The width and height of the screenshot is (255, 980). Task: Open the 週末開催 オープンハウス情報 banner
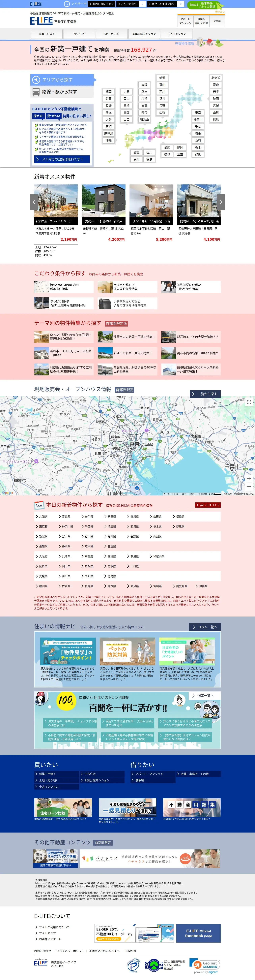pyautogui.click(x=55, y=859)
